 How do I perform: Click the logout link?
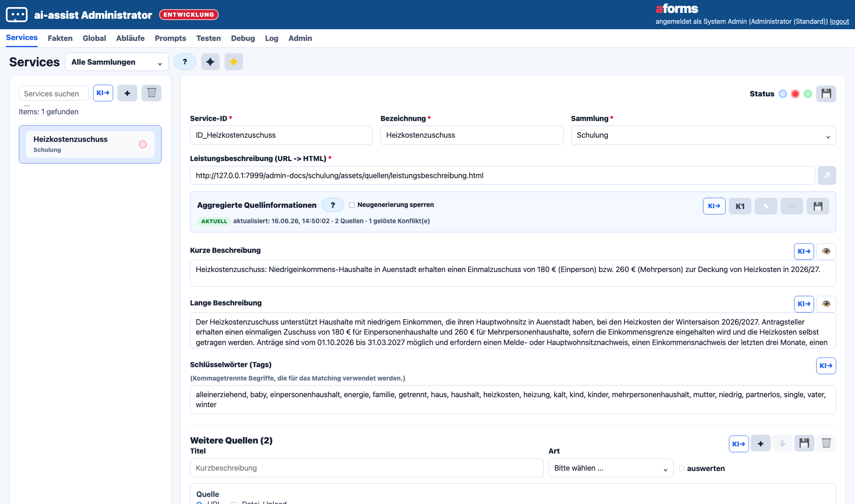coord(839,21)
